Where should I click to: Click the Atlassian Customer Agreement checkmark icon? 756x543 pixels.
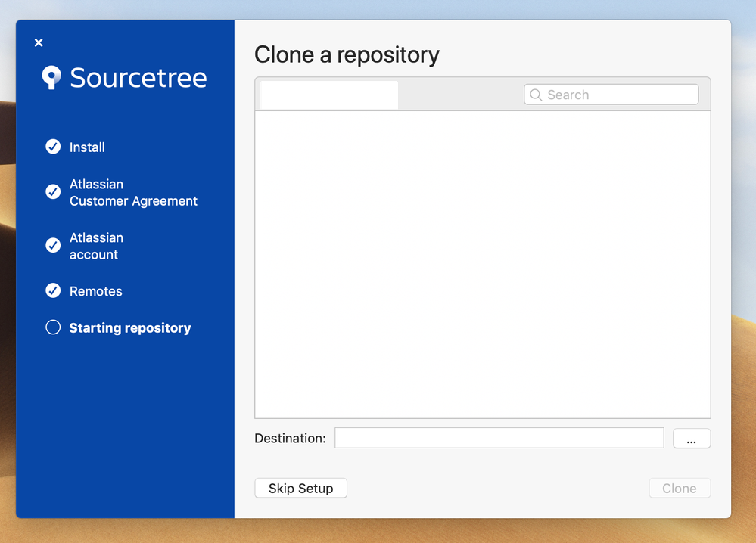(x=53, y=192)
